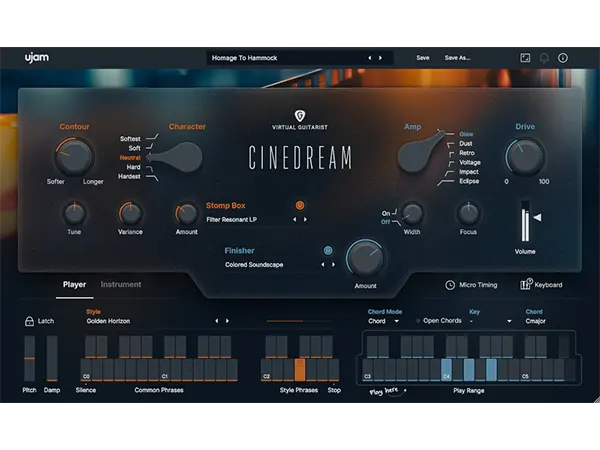Toggle the Finisher power button

point(328,251)
